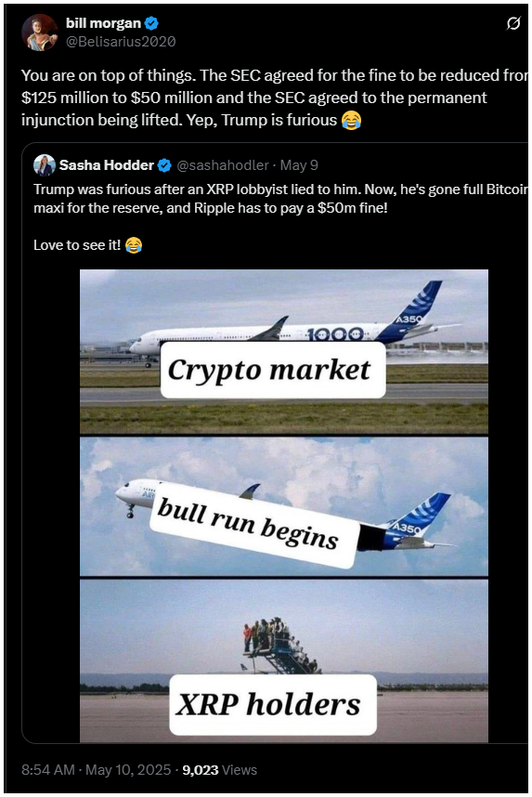The image size is (532, 797).
Task: Open bill morgan's profile avatar
Action: point(40,33)
